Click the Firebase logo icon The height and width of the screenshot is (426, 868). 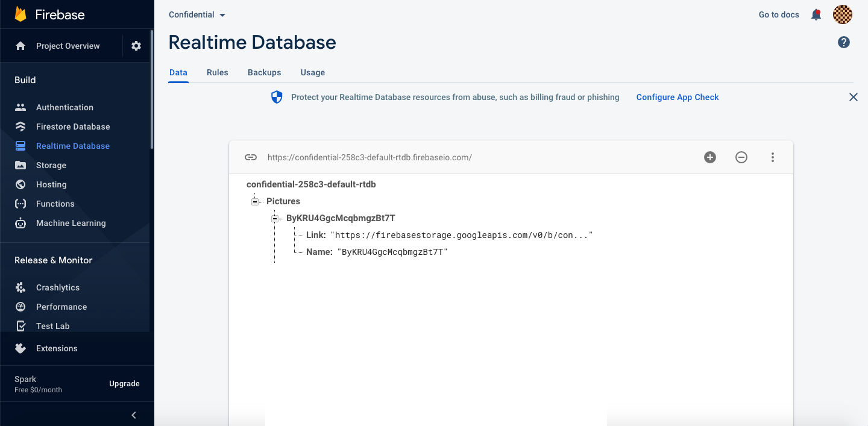pos(20,14)
